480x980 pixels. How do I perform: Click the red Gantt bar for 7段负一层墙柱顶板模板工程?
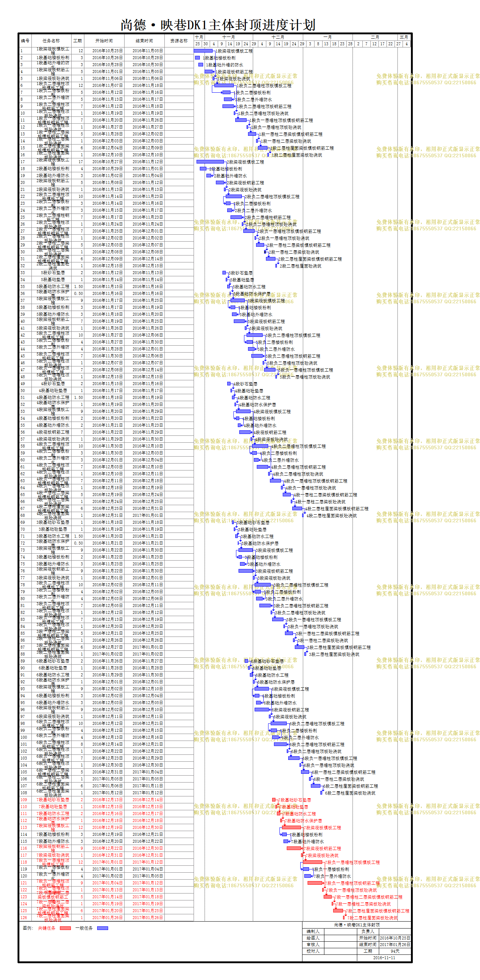pyautogui.click(x=313, y=862)
